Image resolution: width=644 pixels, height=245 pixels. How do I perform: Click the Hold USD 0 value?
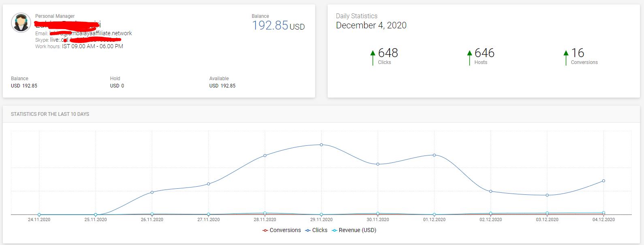tap(117, 85)
